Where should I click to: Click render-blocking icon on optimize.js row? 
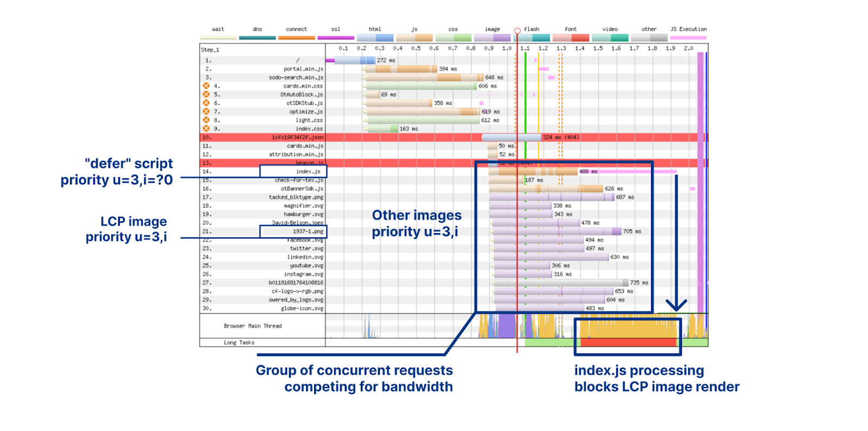[x=206, y=112]
